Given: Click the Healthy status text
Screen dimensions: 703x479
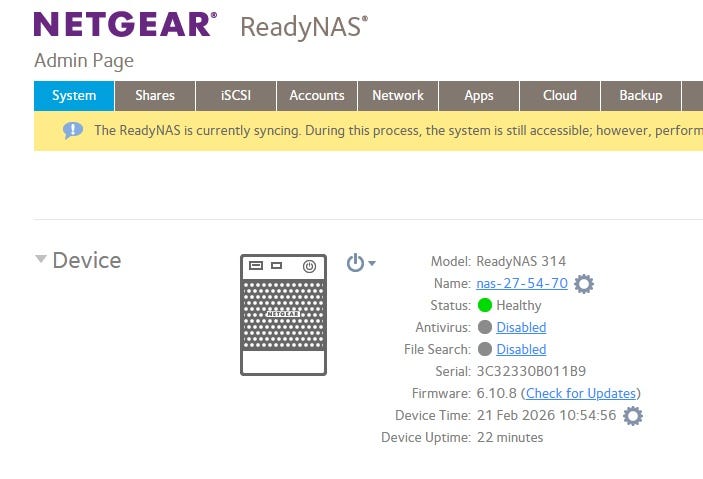Looking at the screenshot, I should pos(519,305).
